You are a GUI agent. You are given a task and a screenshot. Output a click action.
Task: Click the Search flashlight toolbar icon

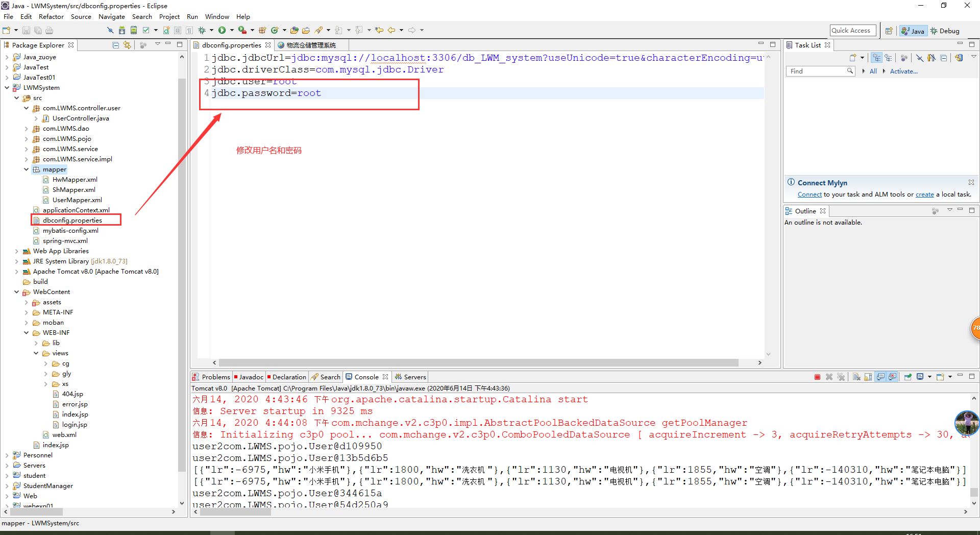318,30
